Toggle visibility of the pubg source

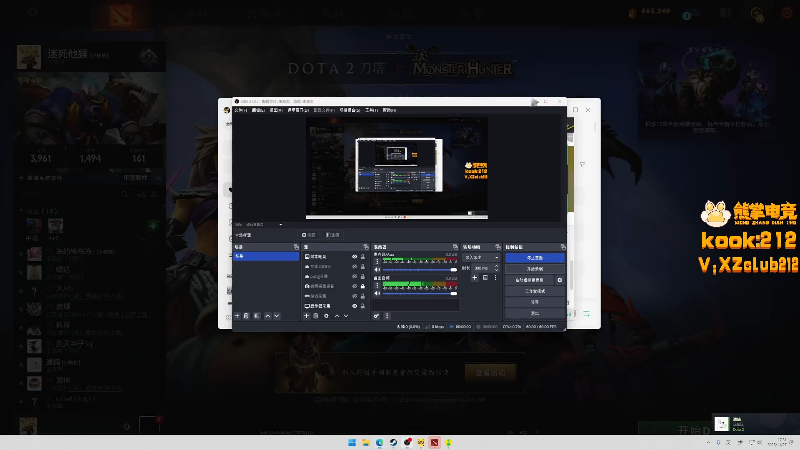(x=355, y=277)
